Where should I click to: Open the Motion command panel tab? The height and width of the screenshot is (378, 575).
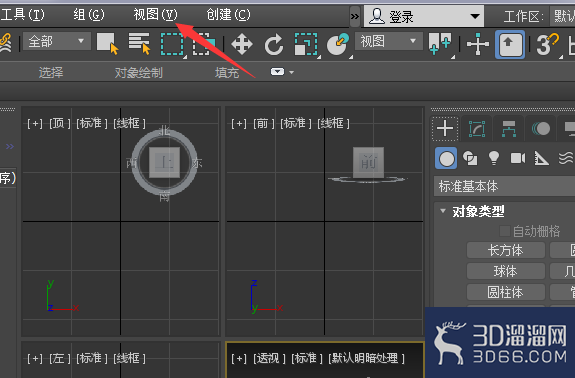541,129
